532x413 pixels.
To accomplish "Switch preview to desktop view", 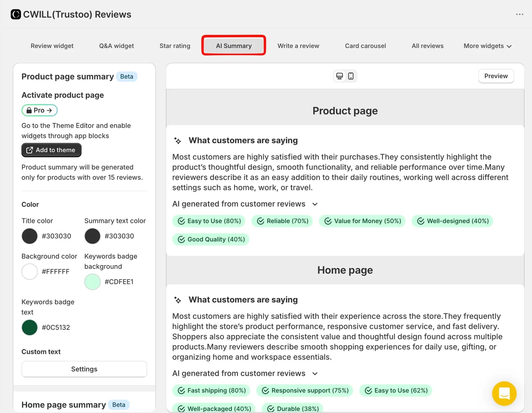I will pos(339,76).
